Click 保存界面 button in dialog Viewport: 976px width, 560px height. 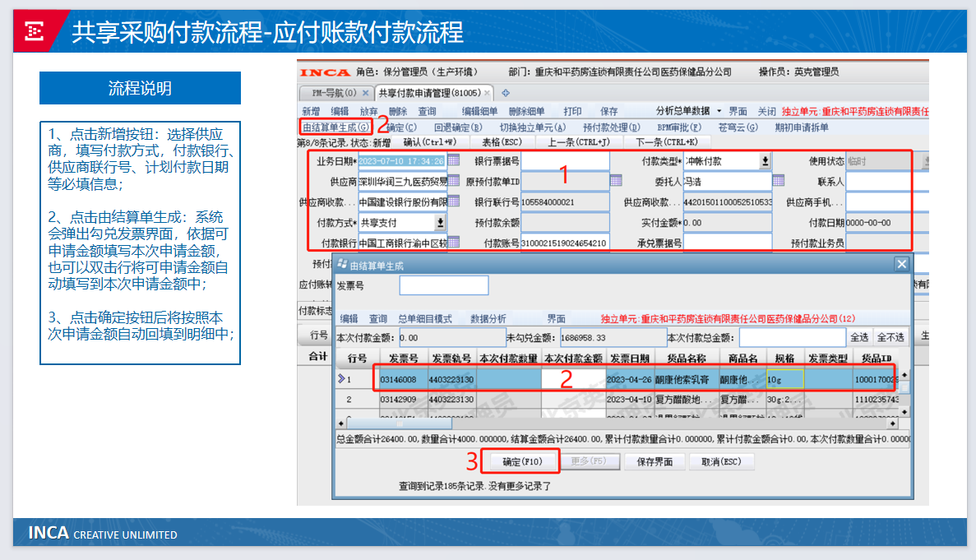[655, 461]
